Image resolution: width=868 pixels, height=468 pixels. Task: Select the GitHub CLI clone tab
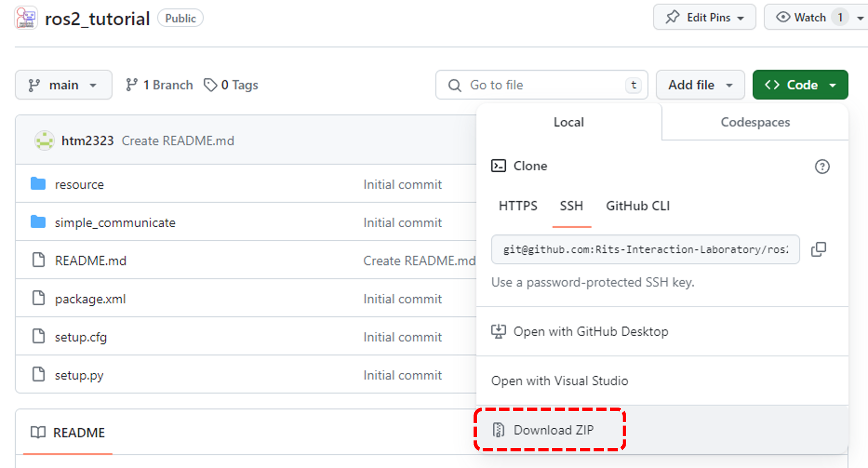tap(638, 206)
